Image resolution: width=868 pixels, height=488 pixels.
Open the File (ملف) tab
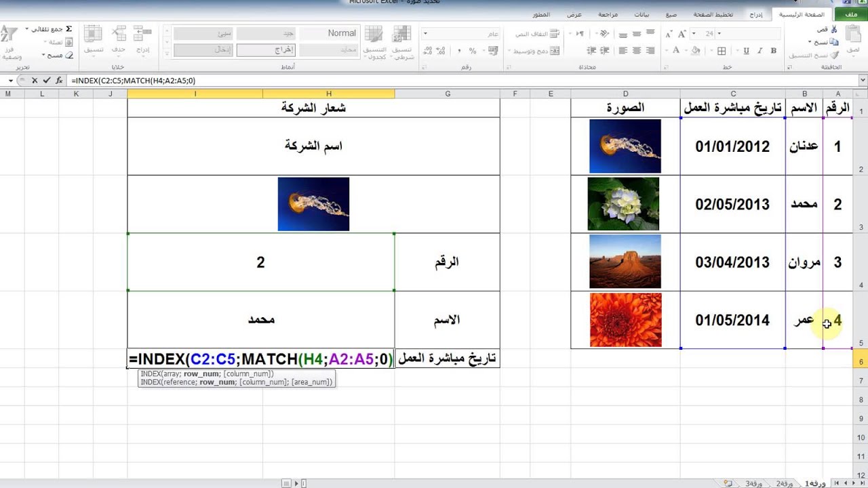(x=851, y=14)
